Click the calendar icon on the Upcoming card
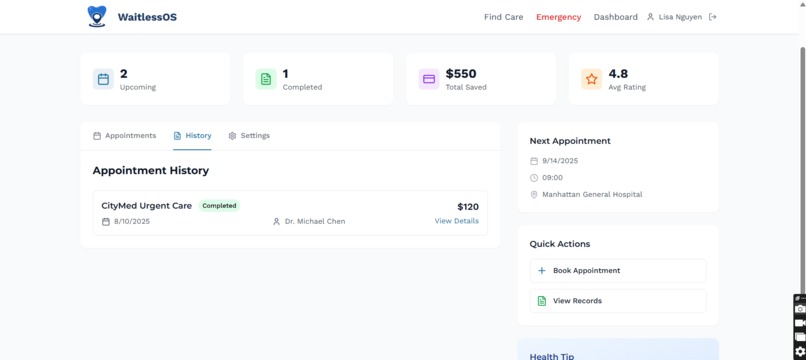Viewport: 806px width, 360px height. pyautogui.click(x=103, y=79)
